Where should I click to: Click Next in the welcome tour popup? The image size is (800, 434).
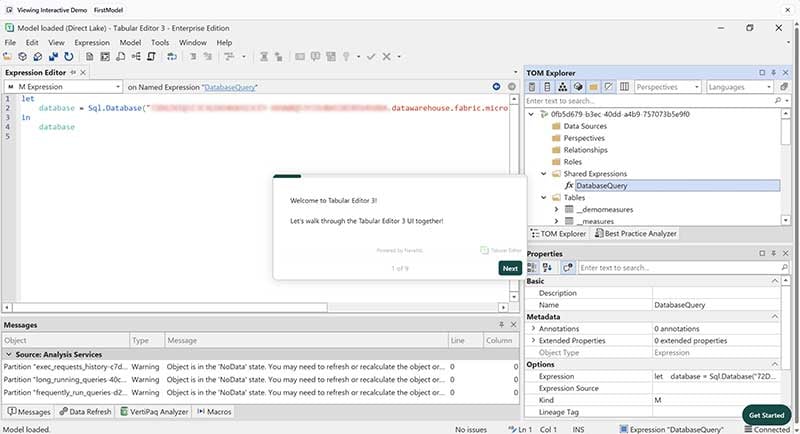coord(509,268)
